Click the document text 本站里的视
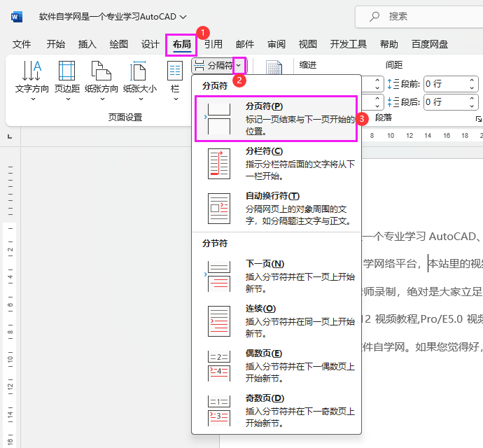 [456, 264]
